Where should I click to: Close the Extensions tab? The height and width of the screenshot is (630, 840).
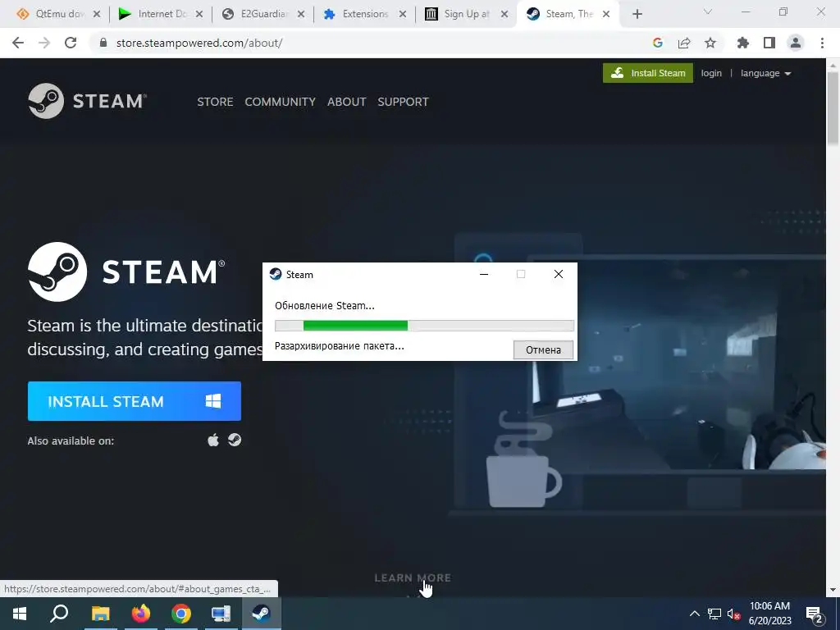pyautogui.click(x=402, y=15)
